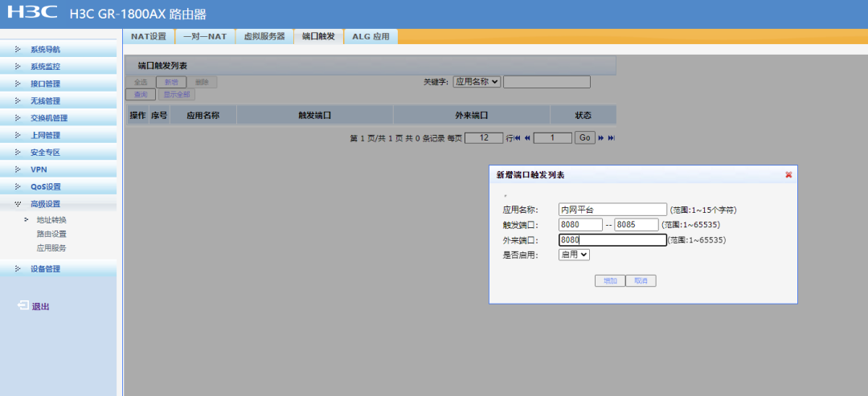The height and width of the screenshot is (396, 868).
Task: Click 触发端口 end field showing 8085
Action: pos(637,225)
